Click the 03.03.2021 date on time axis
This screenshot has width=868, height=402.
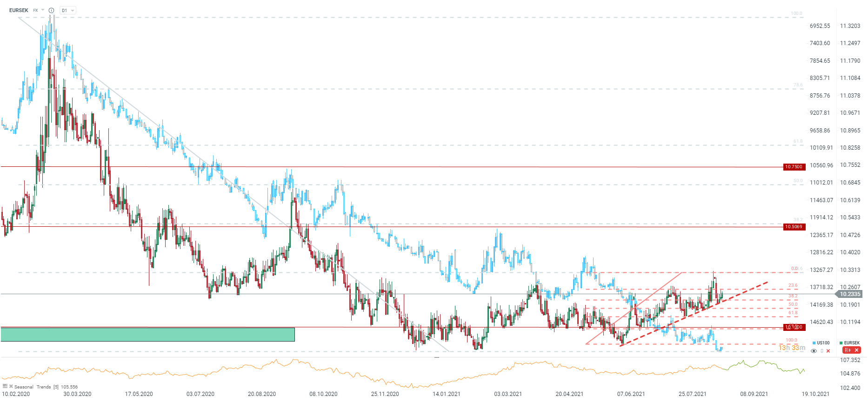pos(508,394)
